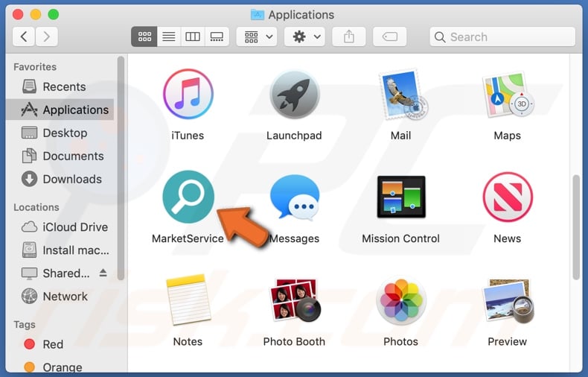
Task: Open the Messages app icon
Action: click(295, 197)
